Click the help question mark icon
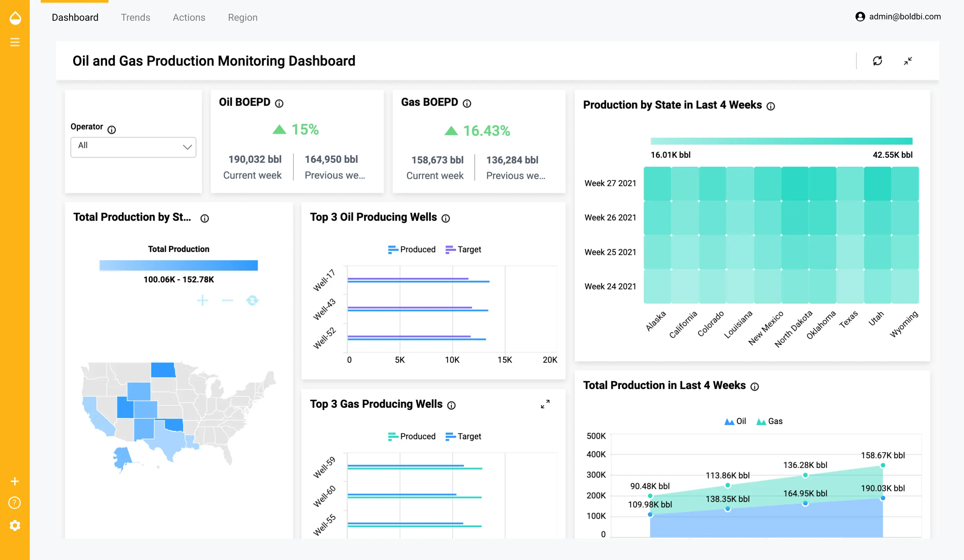The width and height of the screenshot is (964, 560). 15,502
